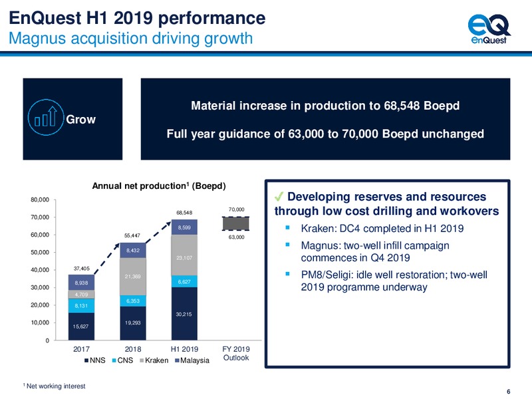Click the 50,000 y-axis tick label
The image size is (532, 399).
click(40, 253)
